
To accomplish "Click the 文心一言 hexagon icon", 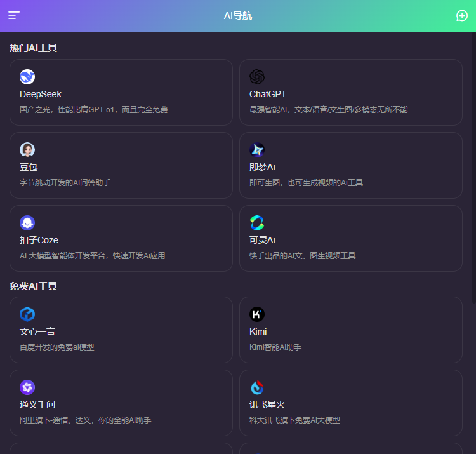I will tap(27, 314).
